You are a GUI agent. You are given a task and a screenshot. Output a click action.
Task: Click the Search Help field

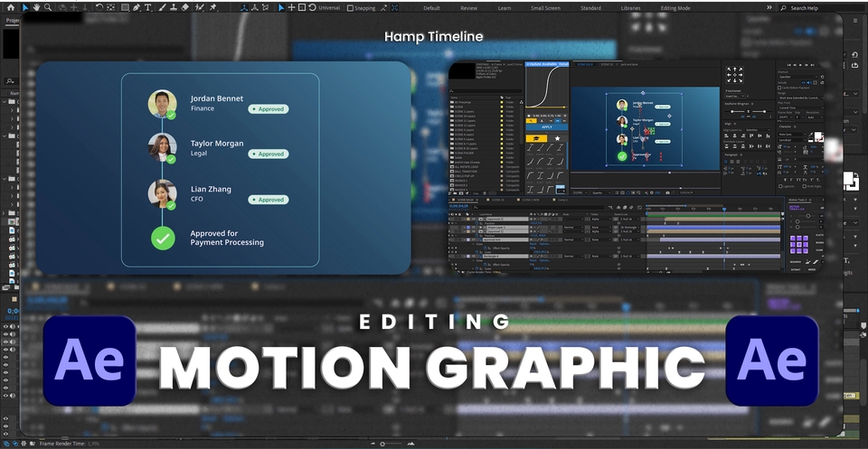click(x=822, y=8)
